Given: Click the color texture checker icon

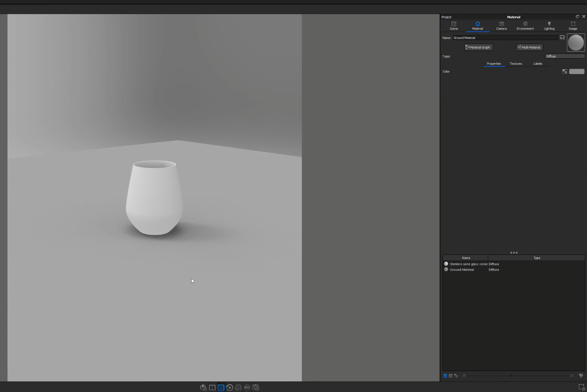Looking at the screenshot, I should 565,71.
